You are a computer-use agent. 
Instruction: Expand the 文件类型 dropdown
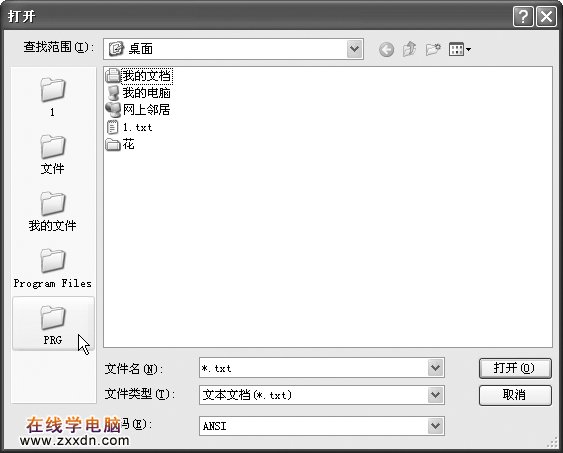tap(435, 395)
